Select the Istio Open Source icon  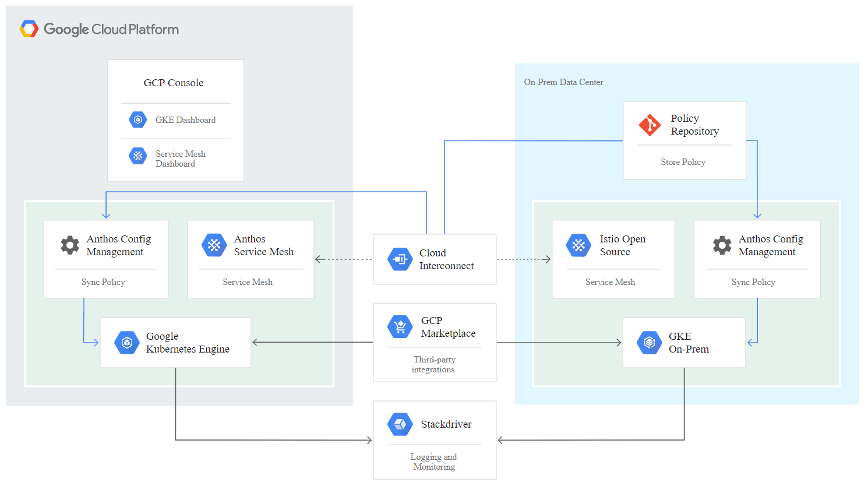578,245
